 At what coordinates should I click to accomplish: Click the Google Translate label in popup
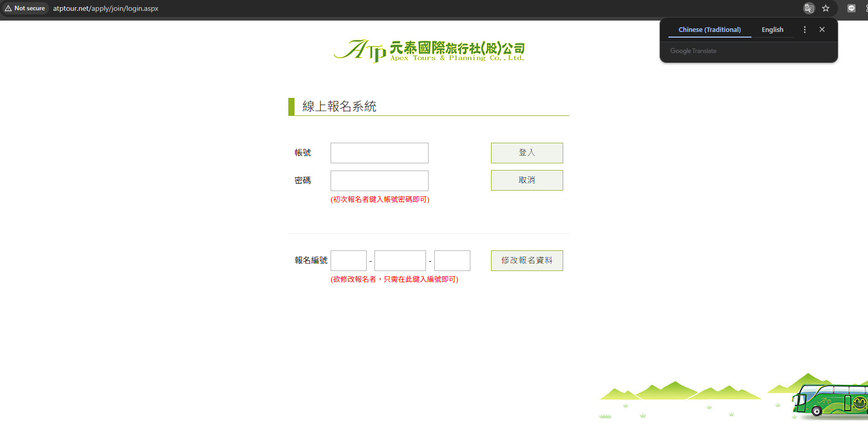[x=693, y=51]
